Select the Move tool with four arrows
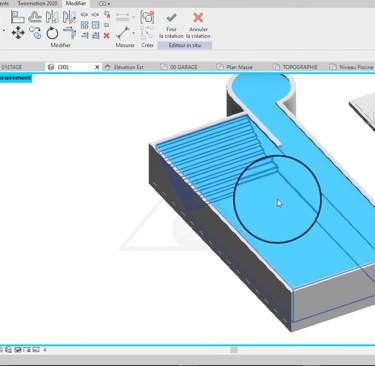Screen dimensions: 375x366 tap(18, 33)
